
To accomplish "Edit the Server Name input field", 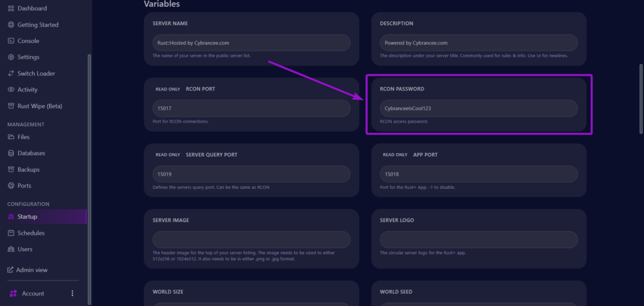I will 252,43.
